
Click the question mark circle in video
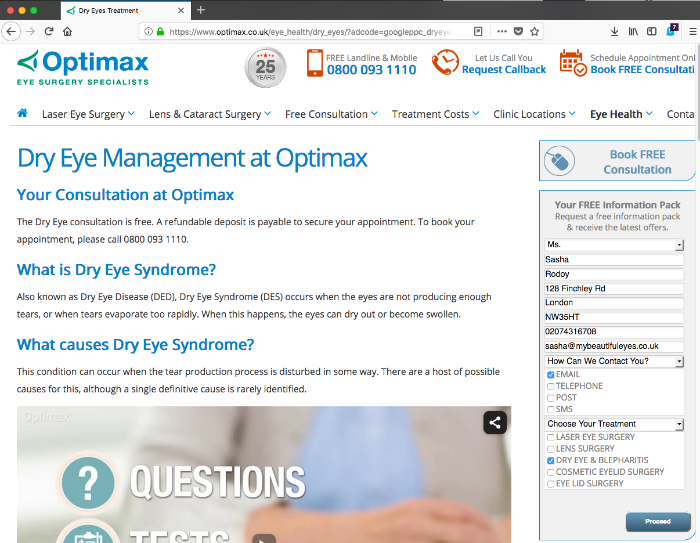coord(88,483)
